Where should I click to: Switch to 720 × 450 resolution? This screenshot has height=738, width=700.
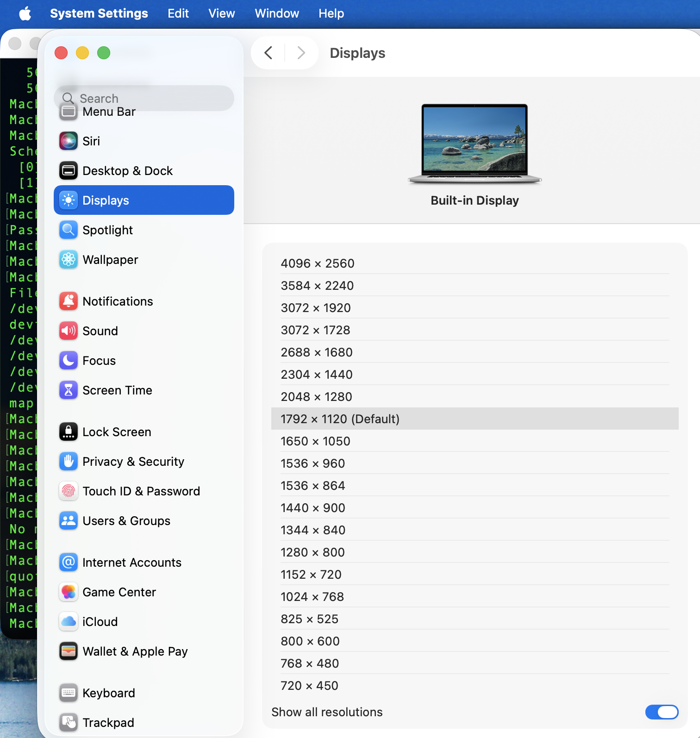point(475,685)
